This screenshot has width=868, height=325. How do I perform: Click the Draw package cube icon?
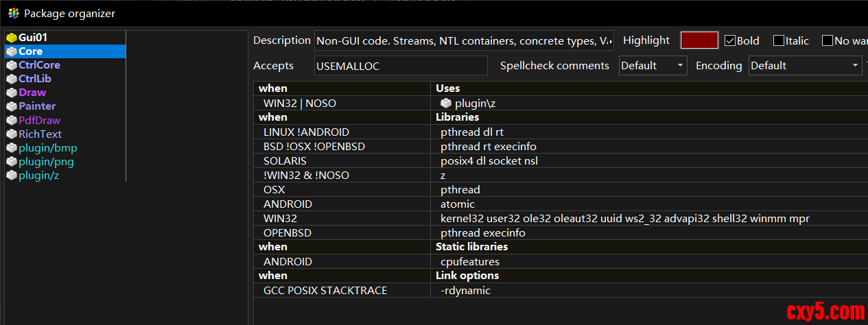click(11, 93)
